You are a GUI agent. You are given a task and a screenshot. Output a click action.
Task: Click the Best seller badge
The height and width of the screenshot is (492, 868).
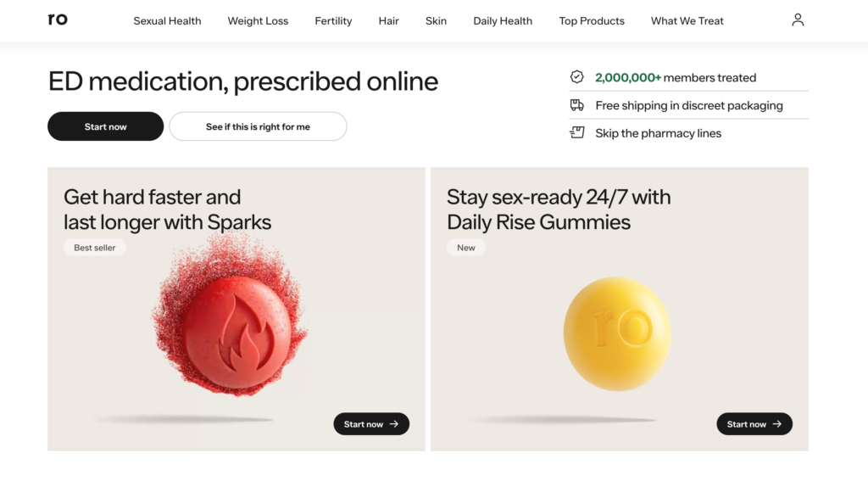pyautogui.click(x=95, y=248)
